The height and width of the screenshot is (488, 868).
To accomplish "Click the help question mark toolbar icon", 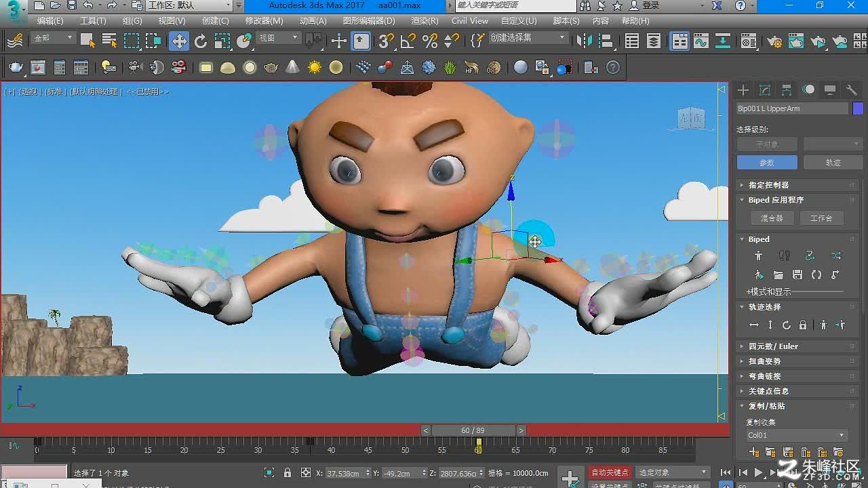I will (613, 67).
